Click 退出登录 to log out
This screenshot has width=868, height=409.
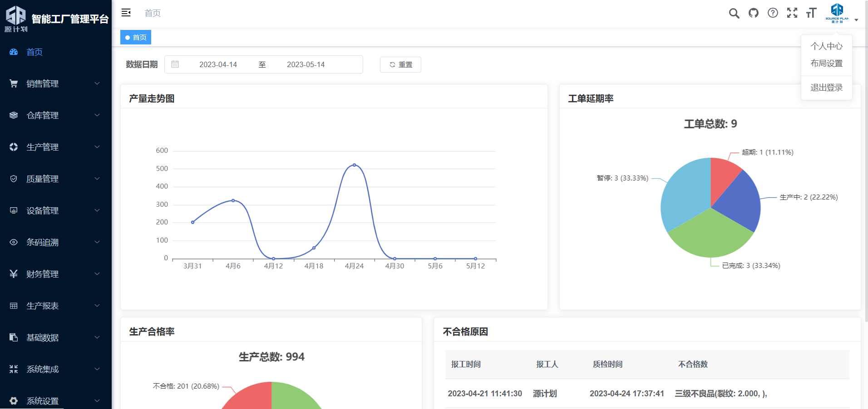point(826,88)
